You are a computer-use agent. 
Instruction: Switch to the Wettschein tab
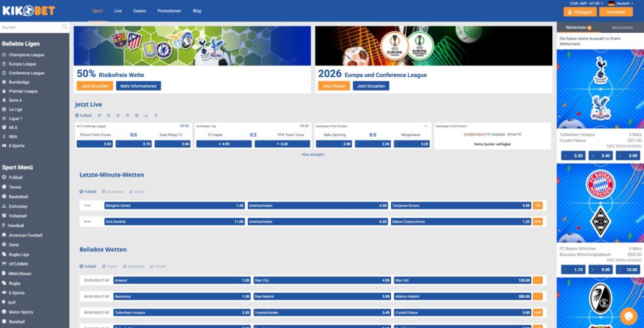point(579,28)
